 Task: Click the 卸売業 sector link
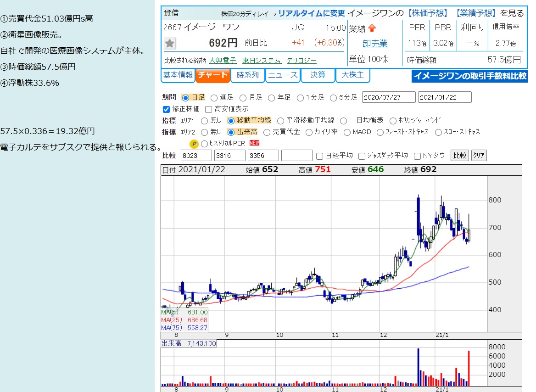coord(375,44)
